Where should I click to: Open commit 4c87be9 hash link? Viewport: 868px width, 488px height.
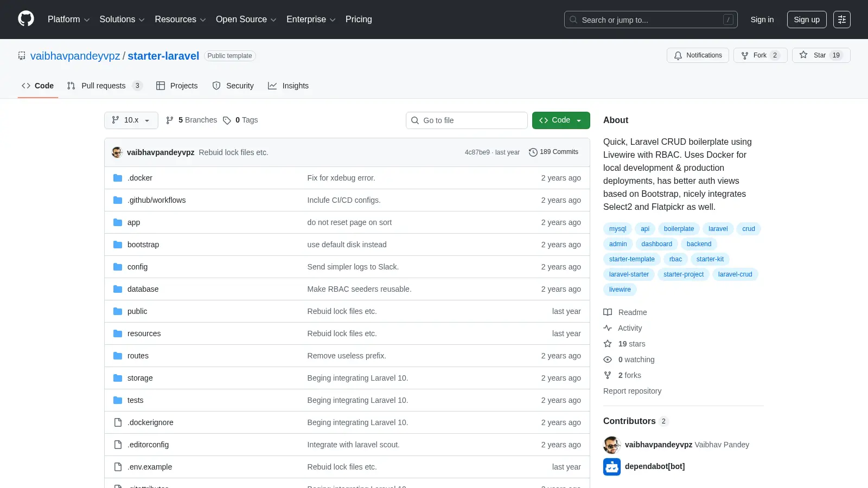tap(477, 152)
